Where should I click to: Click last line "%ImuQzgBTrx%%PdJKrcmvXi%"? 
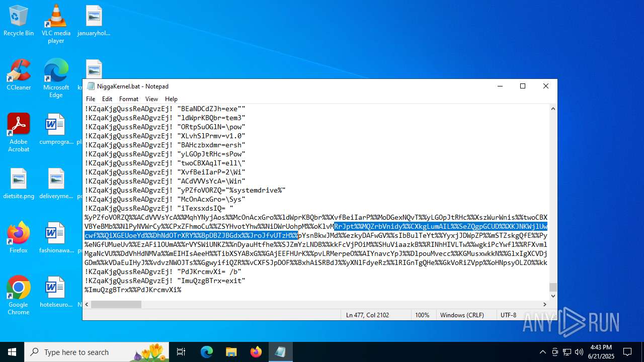133,290
